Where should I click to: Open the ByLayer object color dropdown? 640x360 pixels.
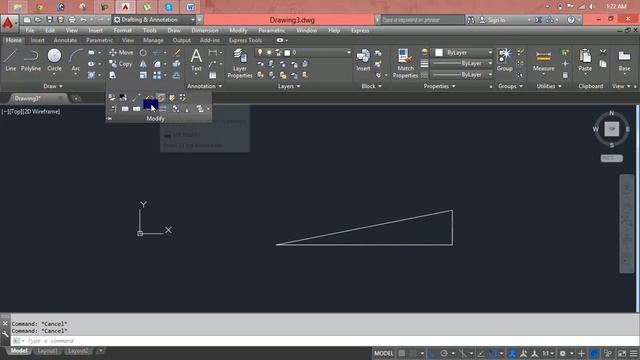pyautogui.click(x=462, y=52)
